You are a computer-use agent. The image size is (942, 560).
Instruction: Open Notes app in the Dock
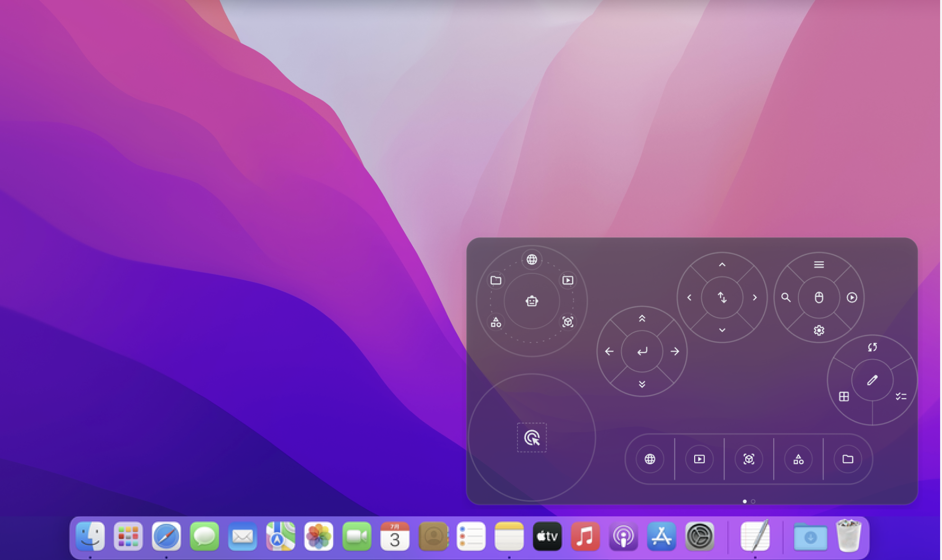pyautogui.click(x=510, y=537)
